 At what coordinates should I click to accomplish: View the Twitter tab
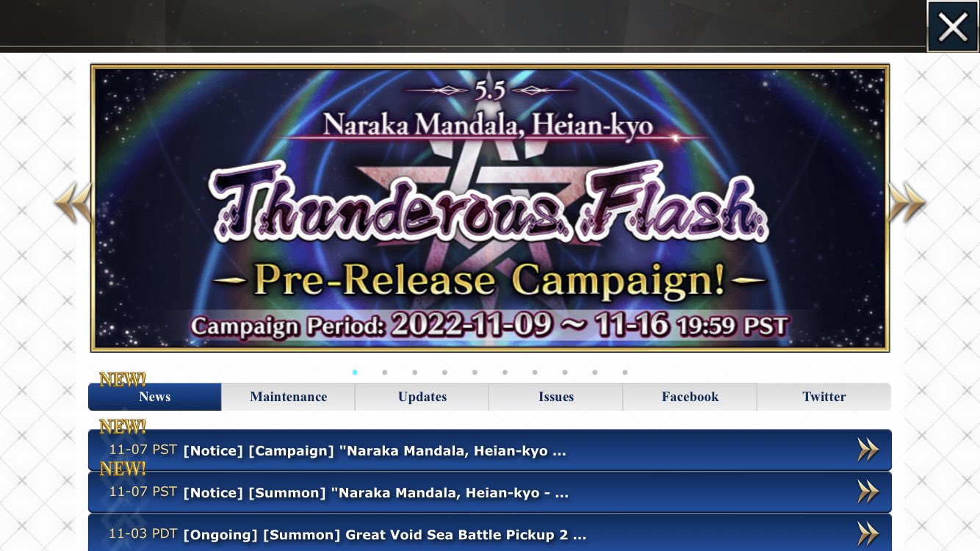pos(824,397)
